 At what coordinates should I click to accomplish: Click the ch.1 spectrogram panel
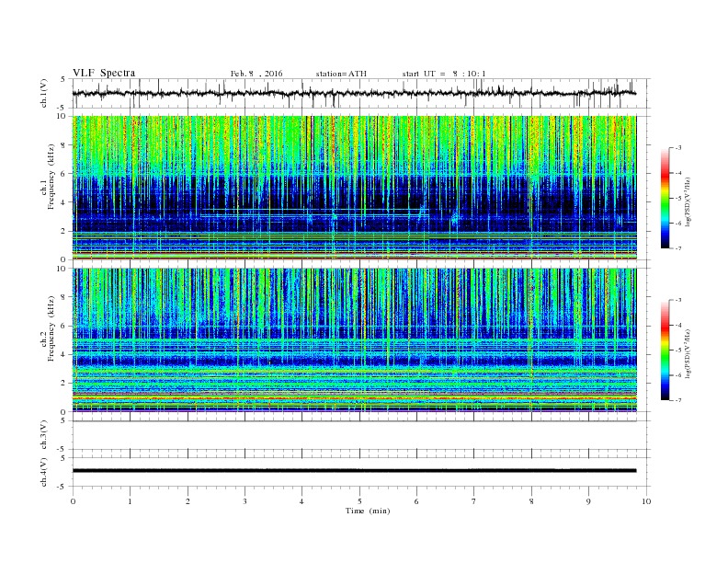click(354, 188)
